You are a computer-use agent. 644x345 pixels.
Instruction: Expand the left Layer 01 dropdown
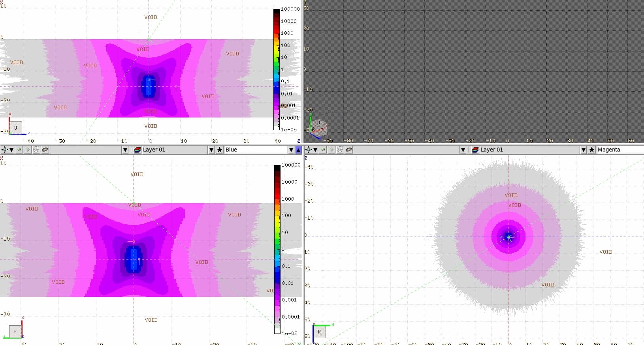(x=211, y=150)
